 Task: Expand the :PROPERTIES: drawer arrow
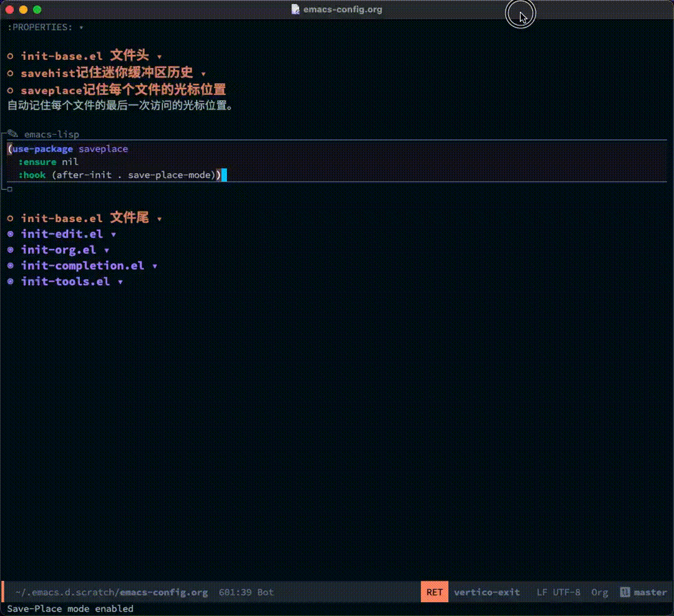coord(81,27)
